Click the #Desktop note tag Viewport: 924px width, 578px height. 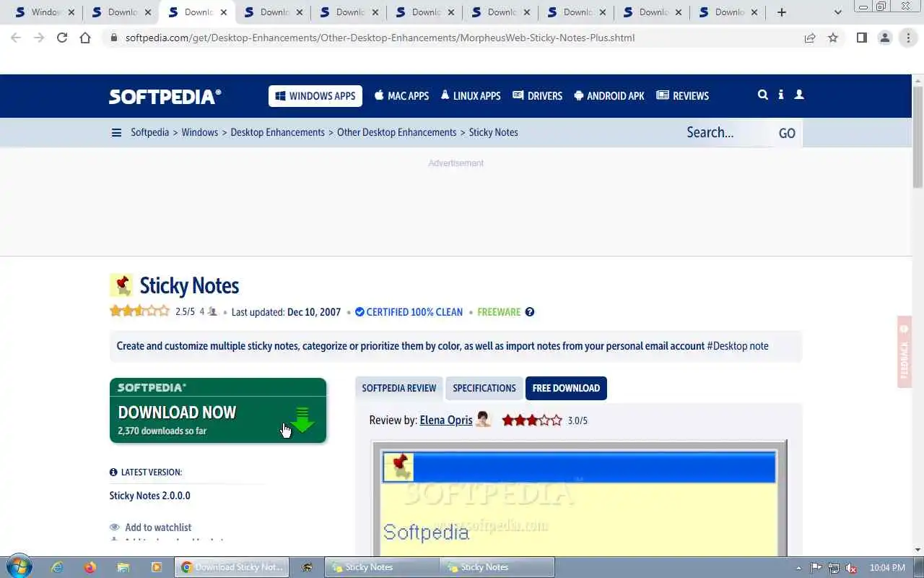pyautogui.click(x=738, y=346)
